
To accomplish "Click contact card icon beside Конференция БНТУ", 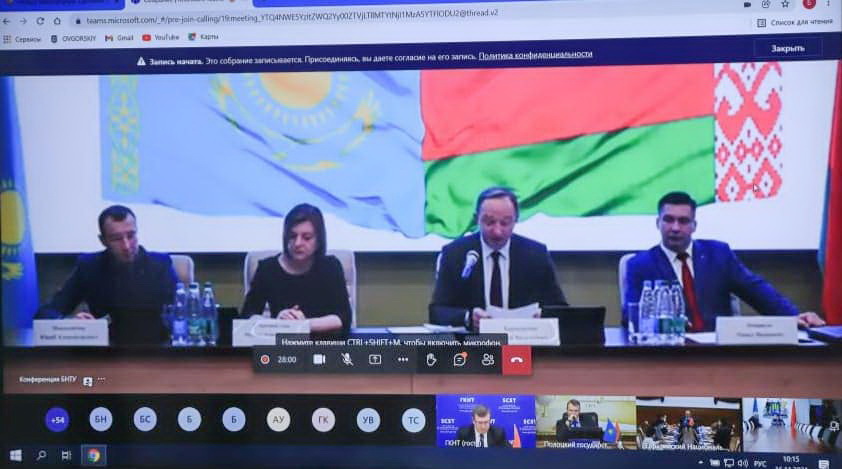I will (88, 381).
